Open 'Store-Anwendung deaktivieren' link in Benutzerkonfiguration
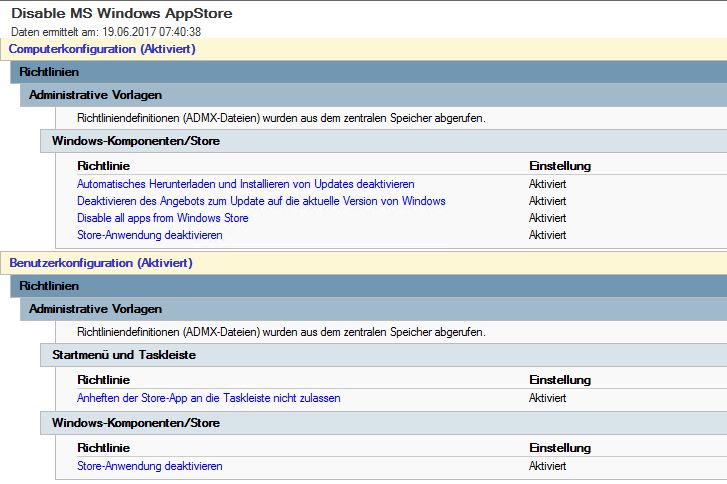 [150, 466]
